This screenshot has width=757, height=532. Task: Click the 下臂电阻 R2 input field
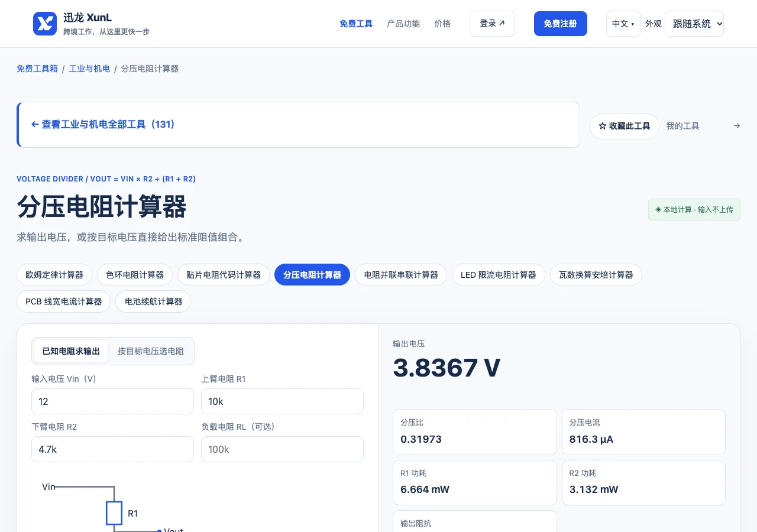[112, 449]
